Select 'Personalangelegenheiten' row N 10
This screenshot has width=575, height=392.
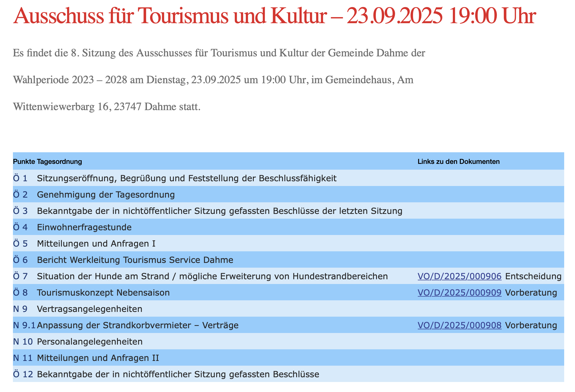point(90,341)
